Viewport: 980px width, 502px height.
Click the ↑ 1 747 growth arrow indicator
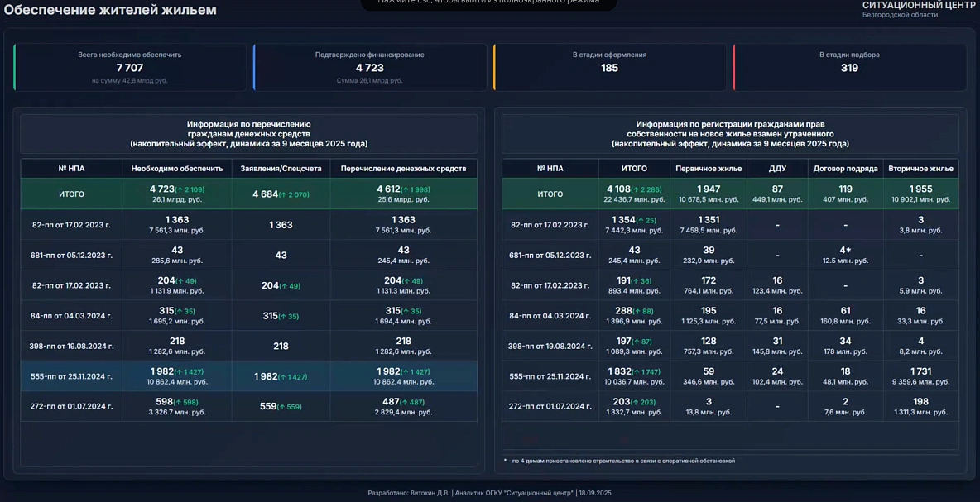click(648, 372)
